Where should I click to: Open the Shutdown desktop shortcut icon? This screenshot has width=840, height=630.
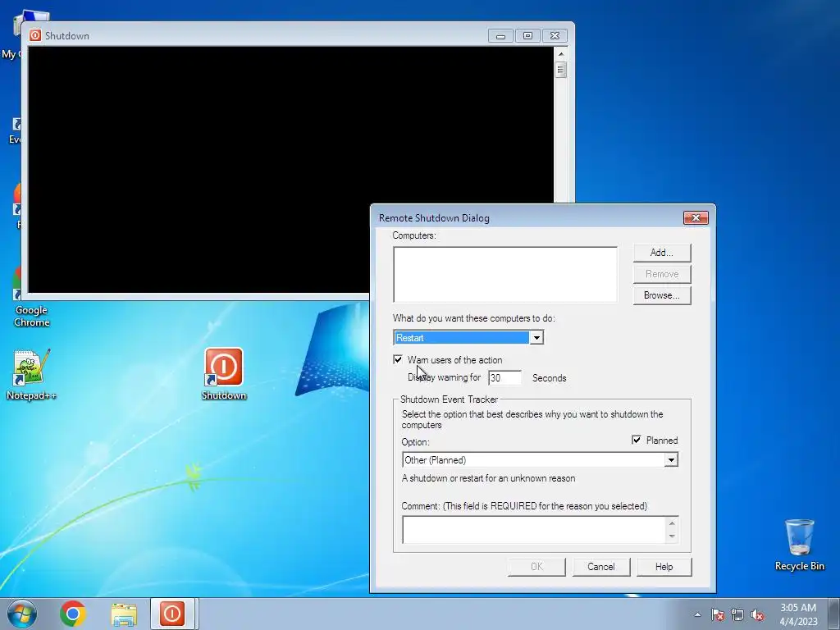point(223,374)
